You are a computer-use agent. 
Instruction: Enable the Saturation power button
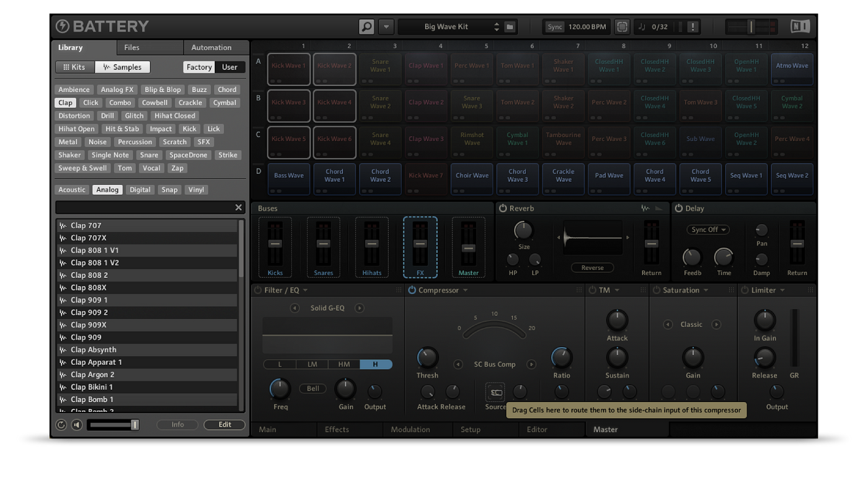tap(657, 290)
